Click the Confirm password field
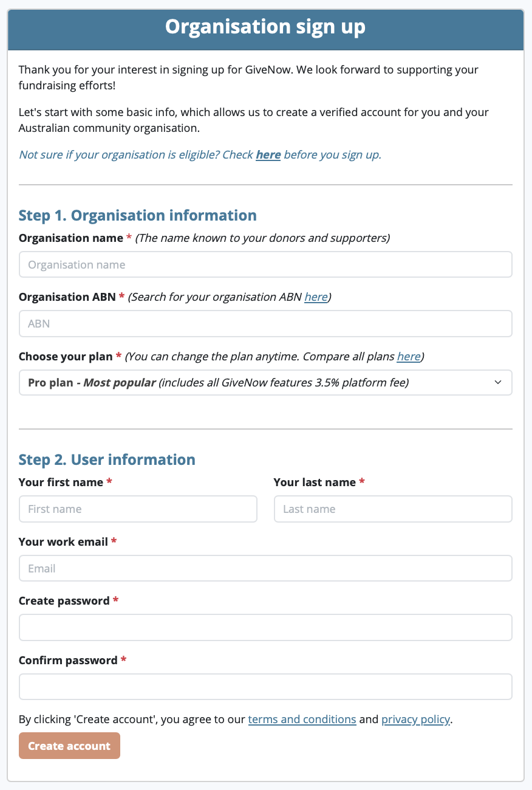The height and width of the screenshot is (790, 532). (x=265, y=687)
